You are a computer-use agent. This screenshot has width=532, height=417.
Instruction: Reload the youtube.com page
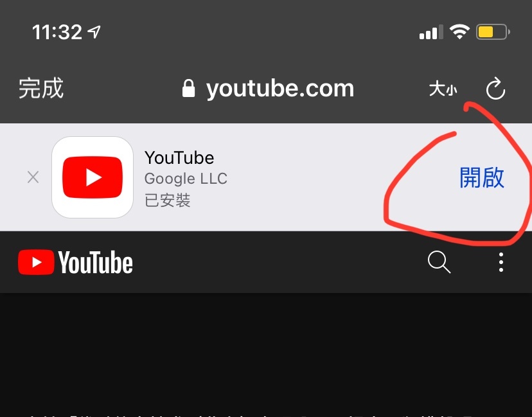495,89
